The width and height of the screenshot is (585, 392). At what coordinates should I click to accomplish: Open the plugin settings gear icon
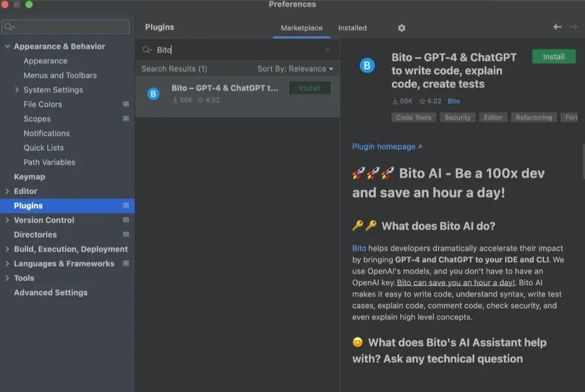click(x=401, y=27)
